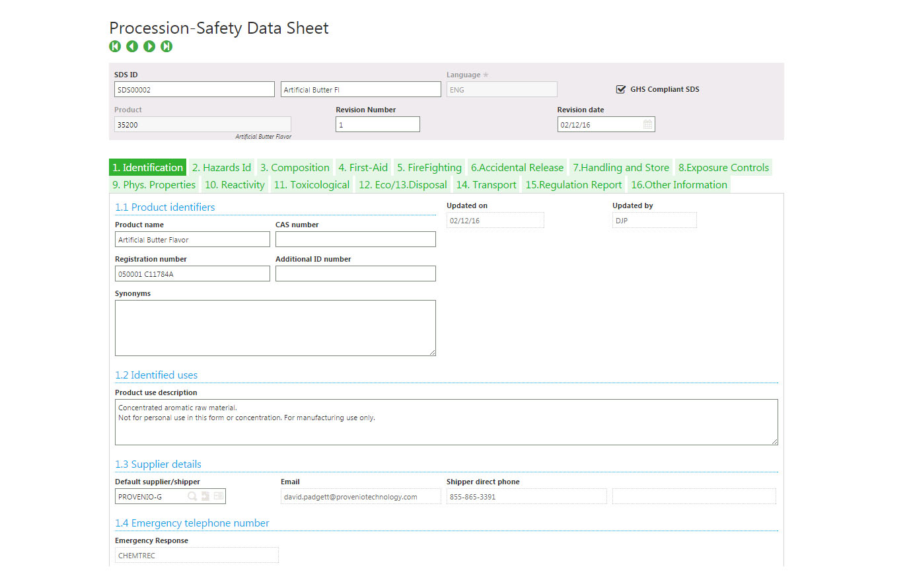This screenshot has height=588, width=909.
Task: Click the Language ENG field
Action: point(502,89)
